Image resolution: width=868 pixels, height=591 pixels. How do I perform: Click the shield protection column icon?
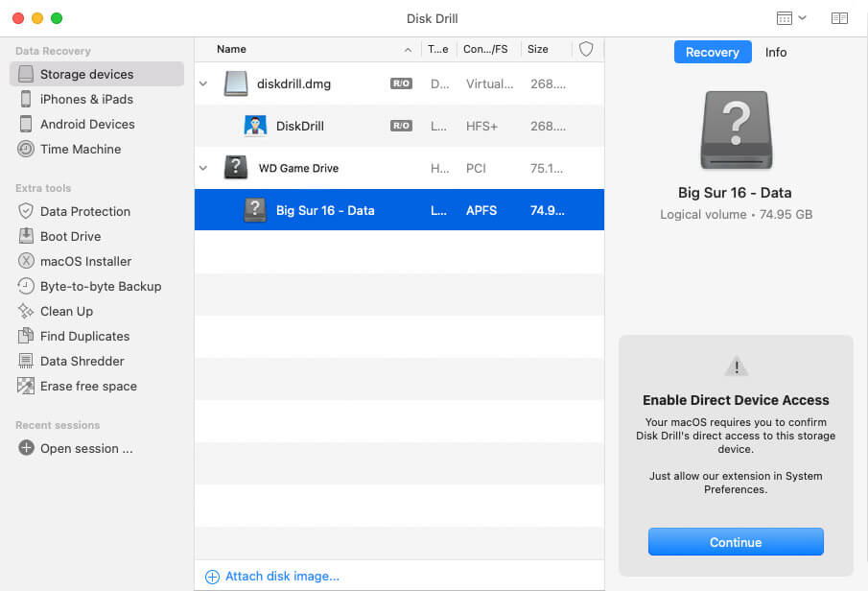tap(586, 49)
